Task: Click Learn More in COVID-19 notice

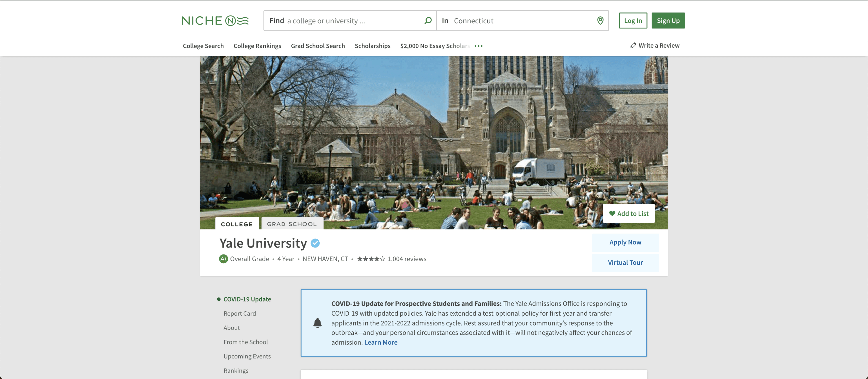Action: pyautogui.click(x=381, y=342)
